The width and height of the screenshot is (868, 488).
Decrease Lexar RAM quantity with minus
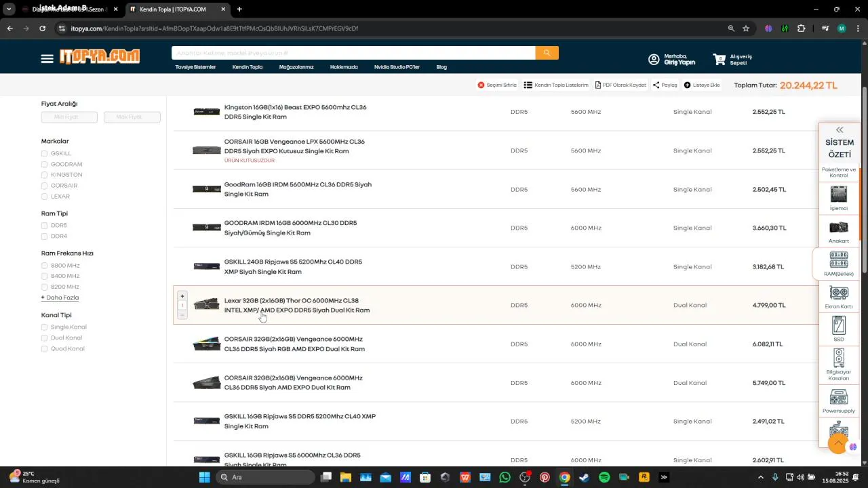click(x=182, y=314)
